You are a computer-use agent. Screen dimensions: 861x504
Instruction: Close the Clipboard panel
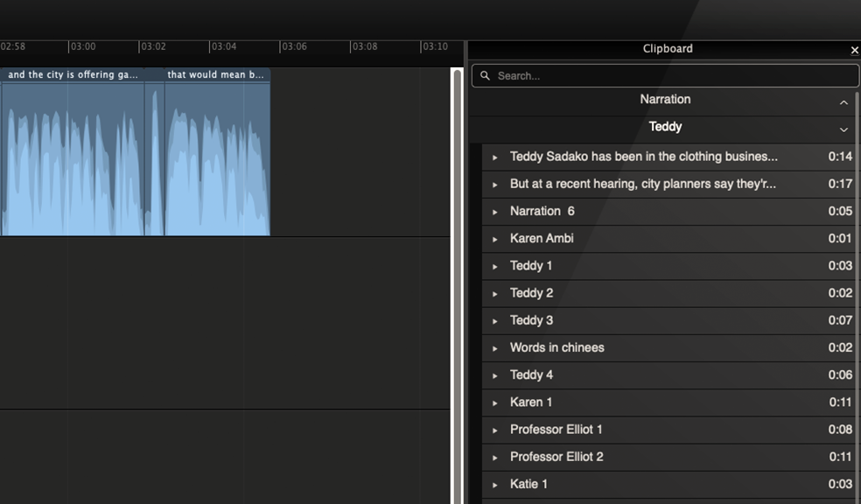tap(854, 50)
